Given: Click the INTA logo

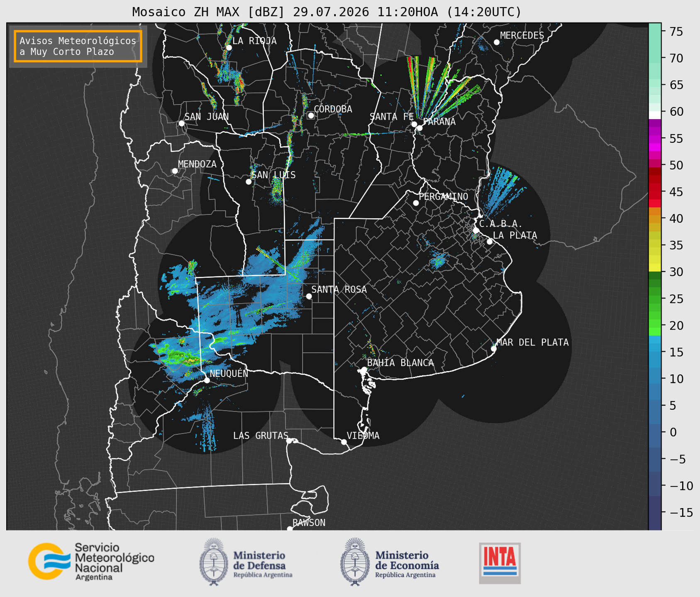Looking at the screenshot, I should [x=500, y=563].
